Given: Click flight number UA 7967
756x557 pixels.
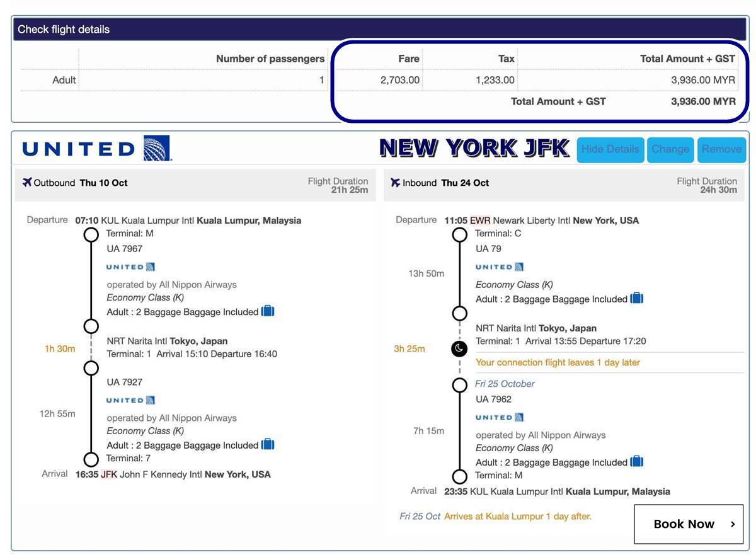Looking at the screenshot, I should tap(125, 249).
